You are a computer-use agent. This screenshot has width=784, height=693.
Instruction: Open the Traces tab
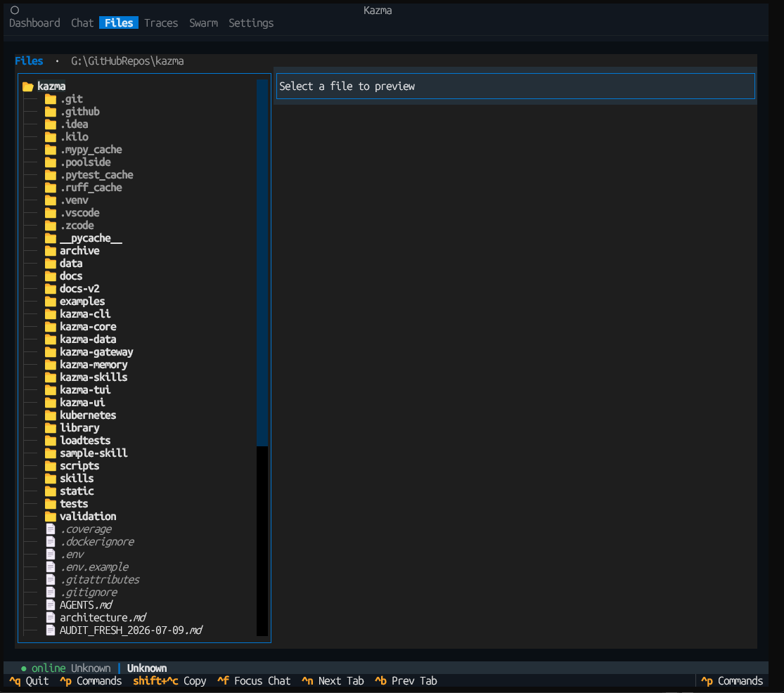coord(161,23)
